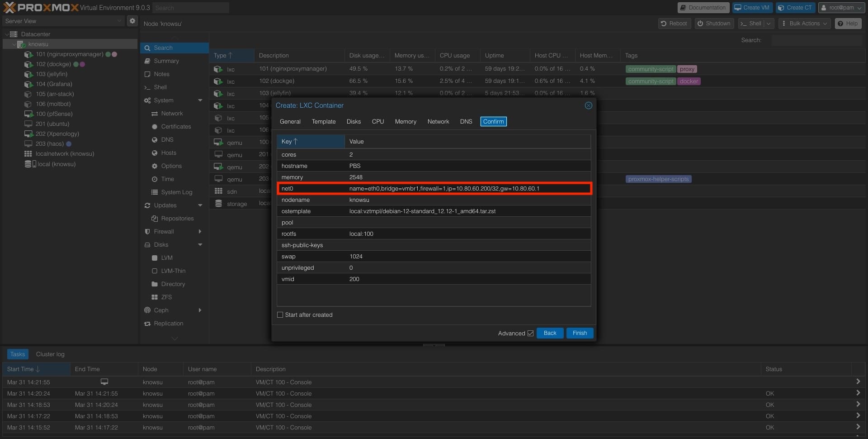This screenshot has height=439, width=868.
Task: Expand the root@pam user menu
Action: (842, 8)
